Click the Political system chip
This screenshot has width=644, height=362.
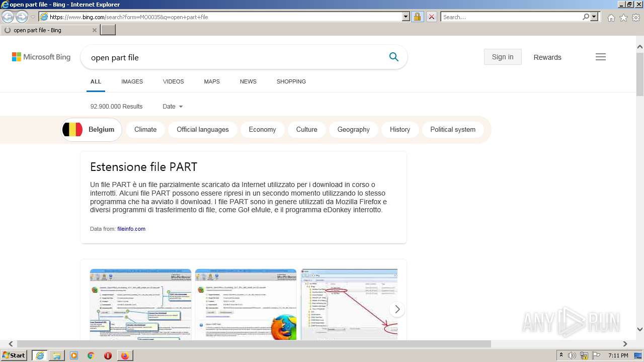tap(453, 130)
